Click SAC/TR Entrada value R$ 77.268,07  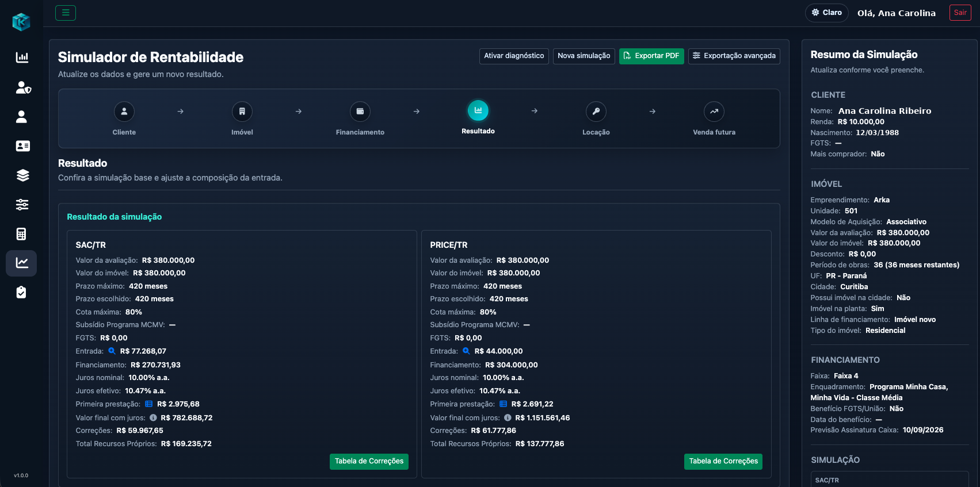tap(143, 351)
